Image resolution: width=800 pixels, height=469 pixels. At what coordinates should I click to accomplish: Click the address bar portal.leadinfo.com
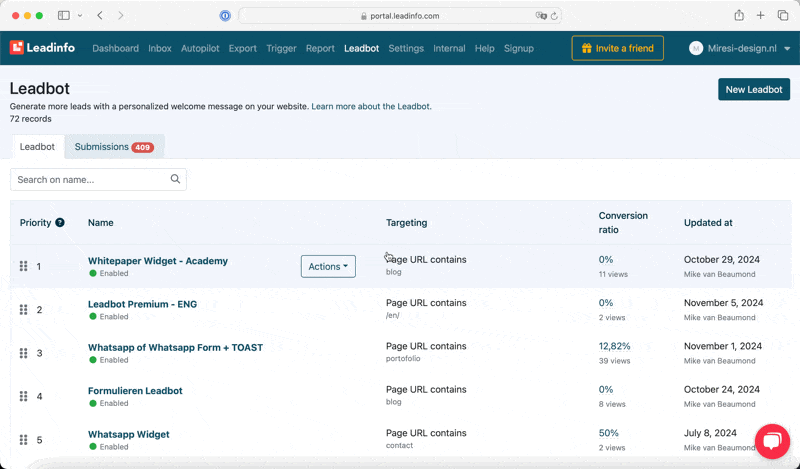click(x=400, y=16)
